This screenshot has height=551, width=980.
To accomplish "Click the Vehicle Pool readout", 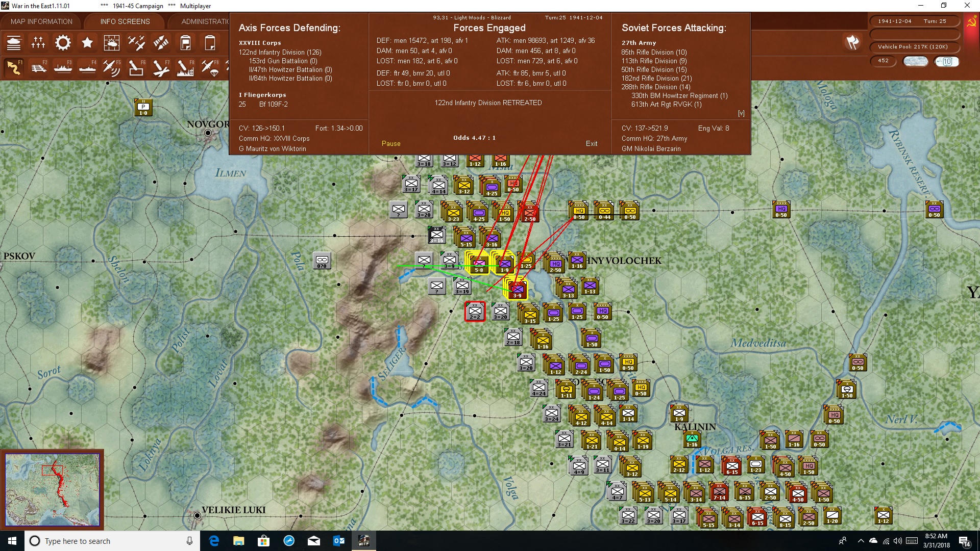I will 914,47.
